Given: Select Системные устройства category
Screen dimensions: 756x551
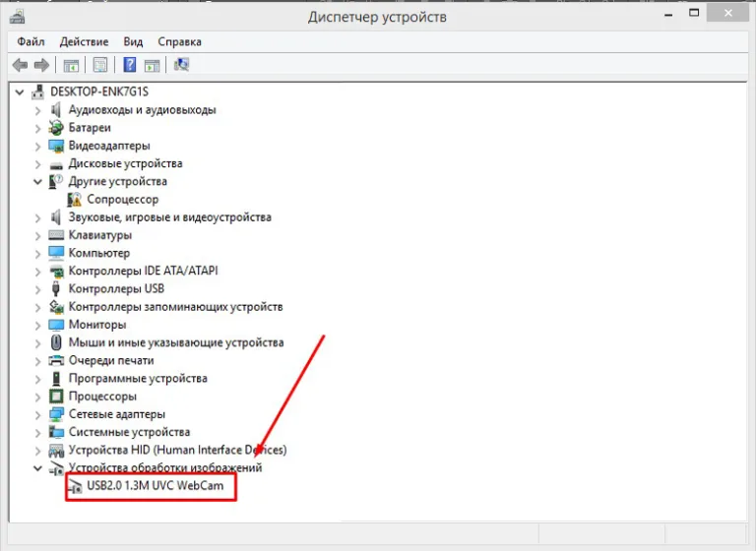Looking at the screenshot, I should 129,432.
